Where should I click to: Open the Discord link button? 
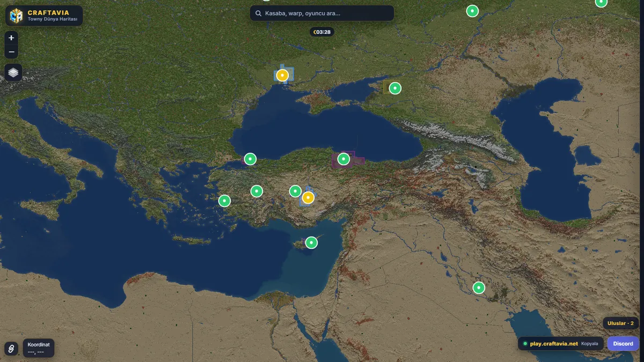[623, 344]
